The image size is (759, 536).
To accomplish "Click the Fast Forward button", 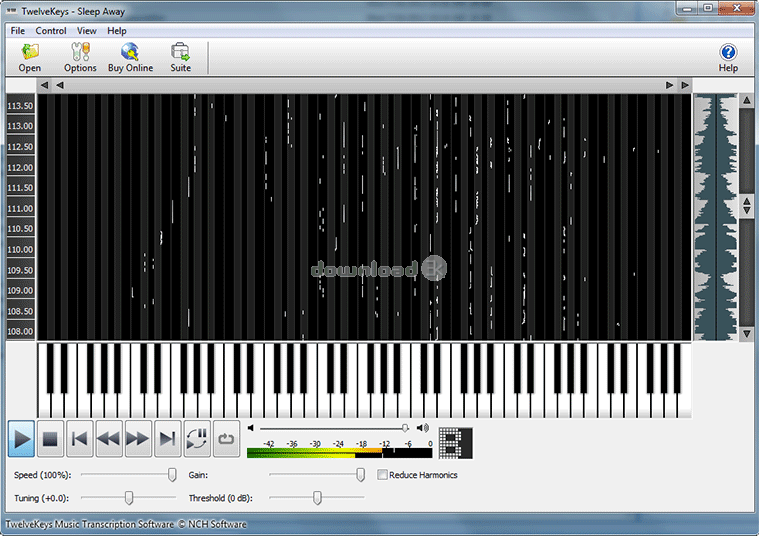I will tap(138, 439).
